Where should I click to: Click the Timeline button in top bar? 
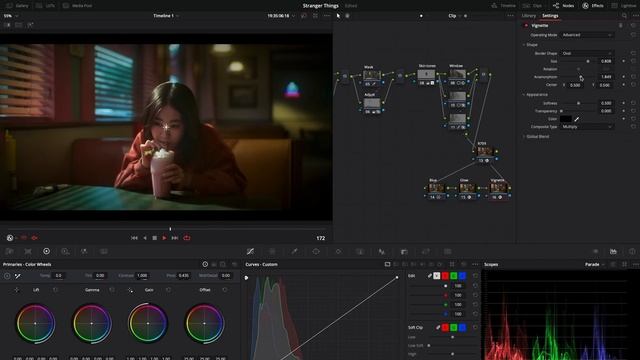point(503,6)
